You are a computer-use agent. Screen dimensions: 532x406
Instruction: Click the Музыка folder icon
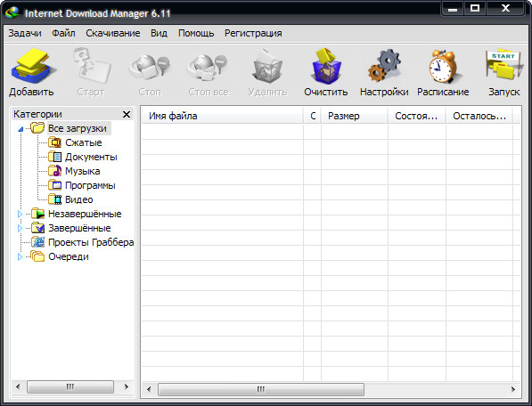[x=54, y=171]
